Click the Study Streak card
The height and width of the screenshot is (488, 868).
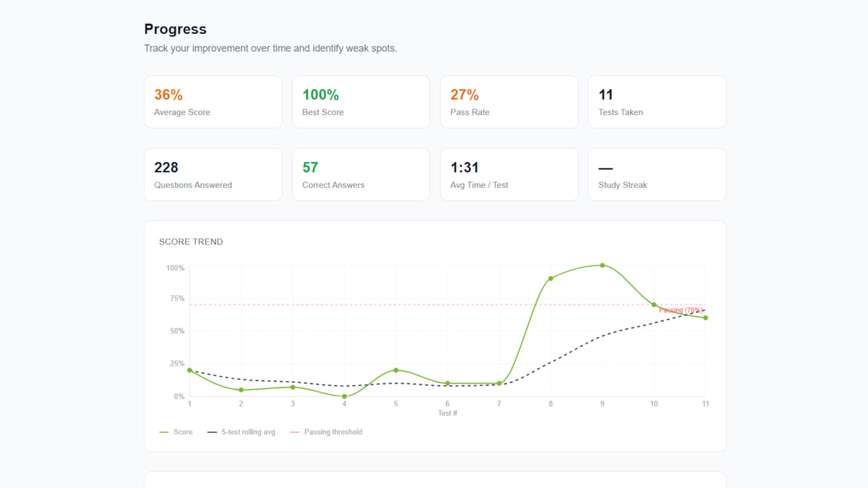click(657, 175)
